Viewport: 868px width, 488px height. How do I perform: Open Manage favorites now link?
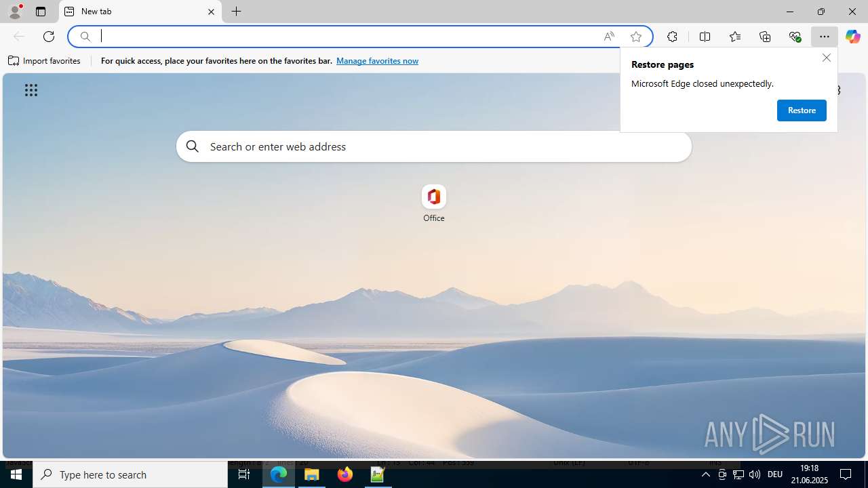point(377,61)
